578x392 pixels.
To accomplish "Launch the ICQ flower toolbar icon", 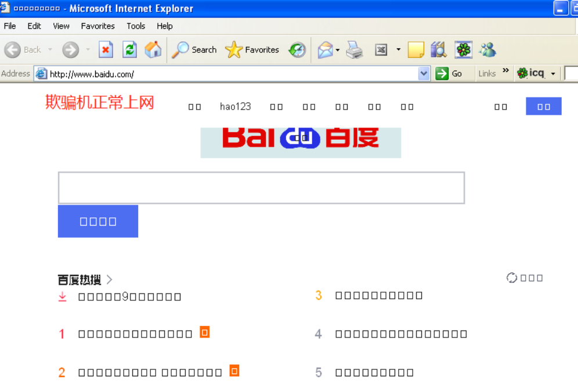I will click(463, 50).
